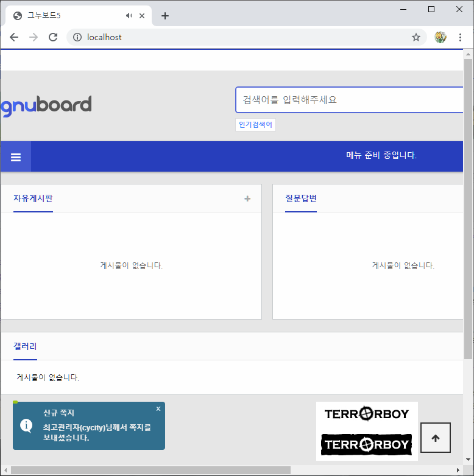Click the scrollbar up arrow
The image size is (474, 476).
tap(468, 54)
